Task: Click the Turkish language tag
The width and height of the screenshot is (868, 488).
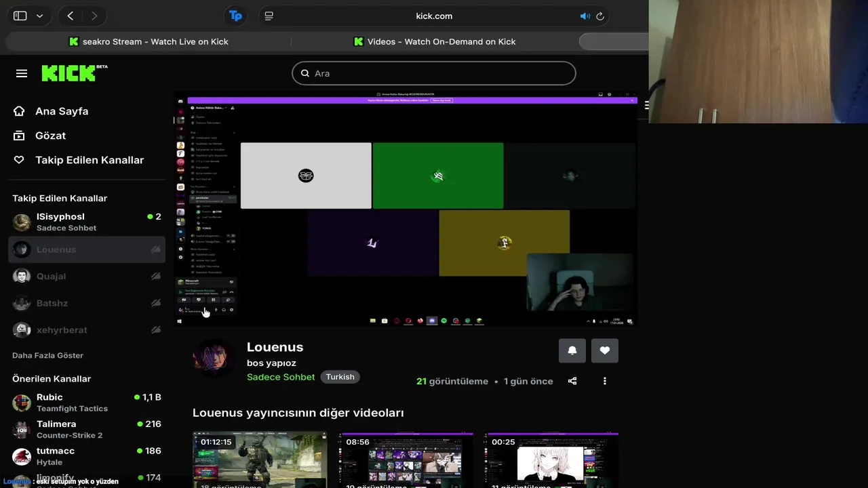Action: tap(340, 377)
